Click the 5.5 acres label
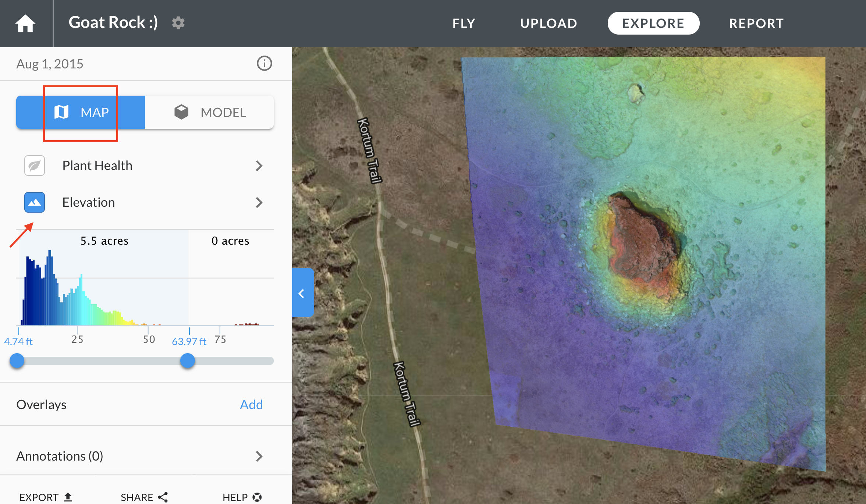The height and width of the screenshot is (504, 866). click(x=104, y=241)
